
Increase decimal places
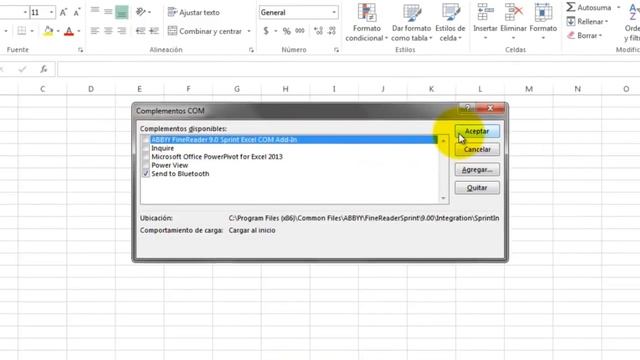[x=318, y=31]
